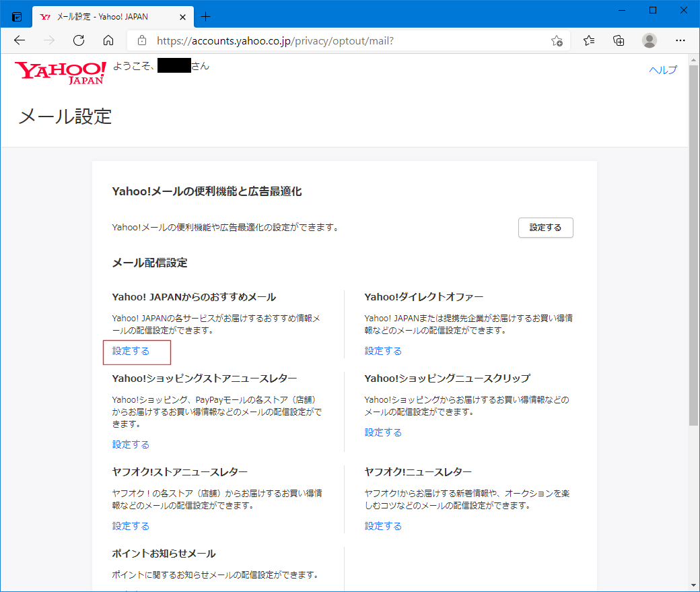Click the vertical page scrollbar
700x592 pixels.
[694, 269]
